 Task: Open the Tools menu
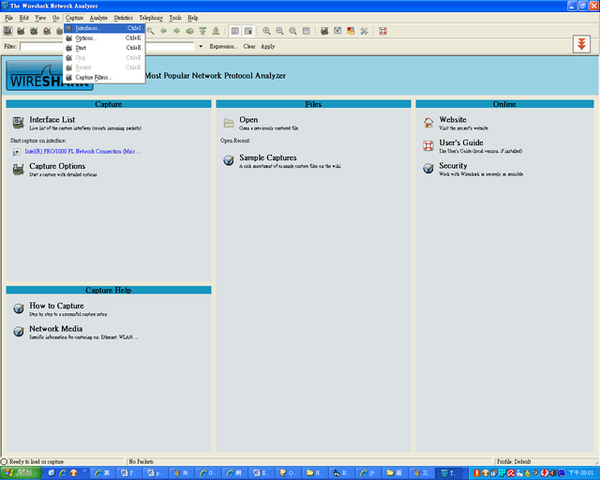[x=175, y=18]
